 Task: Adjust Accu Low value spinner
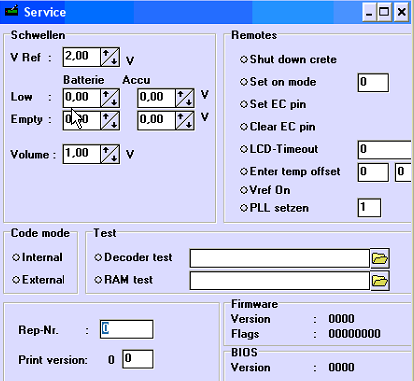(185, 98)
